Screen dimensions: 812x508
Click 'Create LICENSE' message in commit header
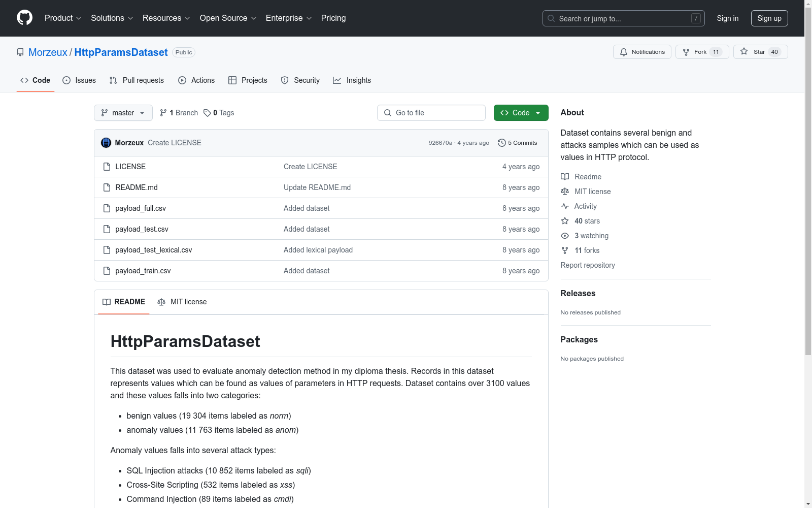click(175, 143)
